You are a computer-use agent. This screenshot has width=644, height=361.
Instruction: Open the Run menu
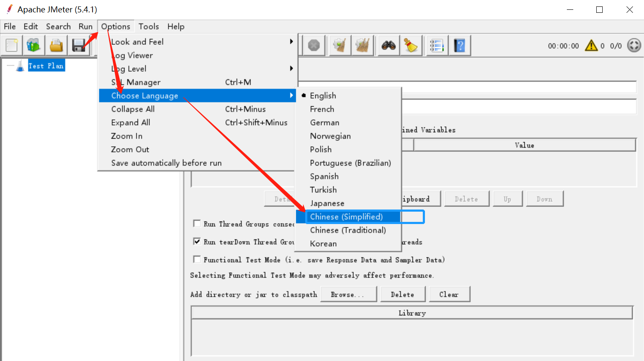(85, 26)
